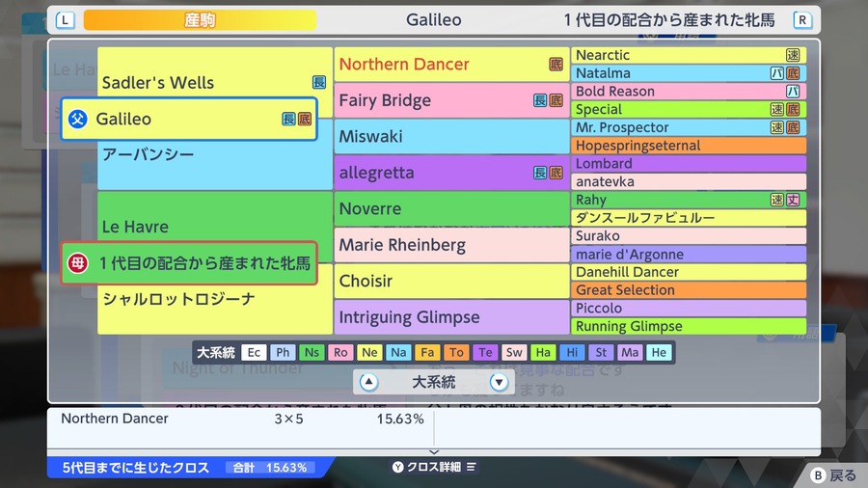Select Marie Rheinberg ancestor cell
The height and width of the screenshot is (488, 868).
coord(451,245)
